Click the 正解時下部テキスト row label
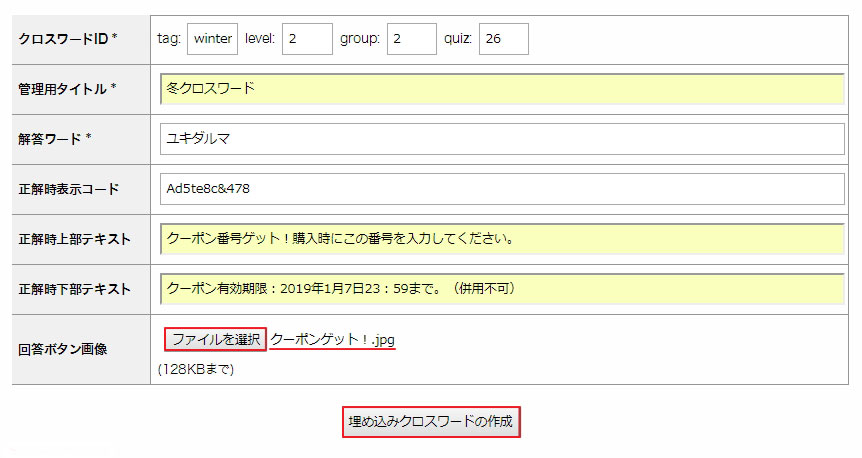862x458 pixels. click(75, 289)
